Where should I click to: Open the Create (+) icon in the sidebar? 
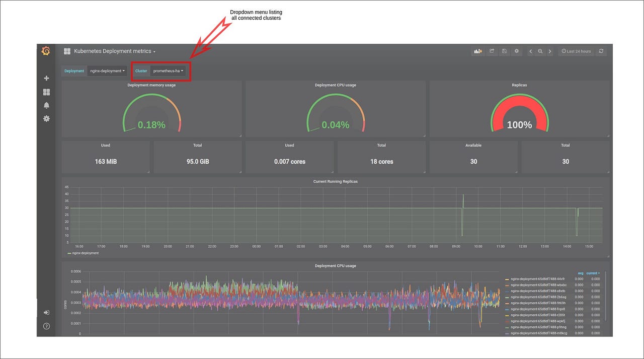click(46, 78)
